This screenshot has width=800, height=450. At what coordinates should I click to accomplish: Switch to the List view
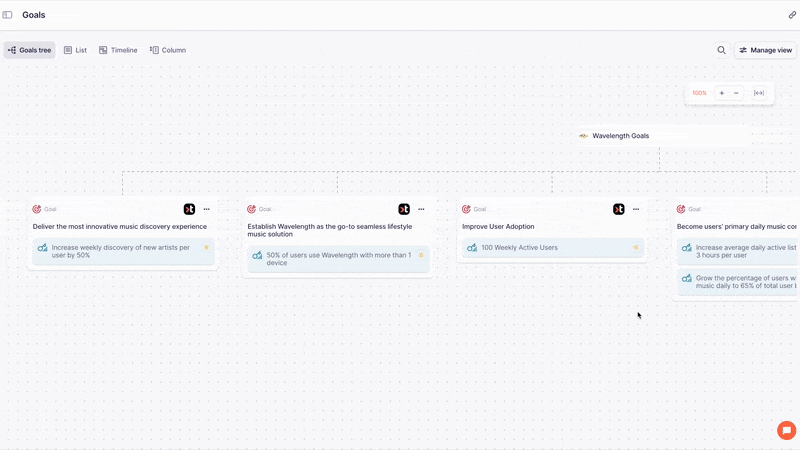coord(76,50)
